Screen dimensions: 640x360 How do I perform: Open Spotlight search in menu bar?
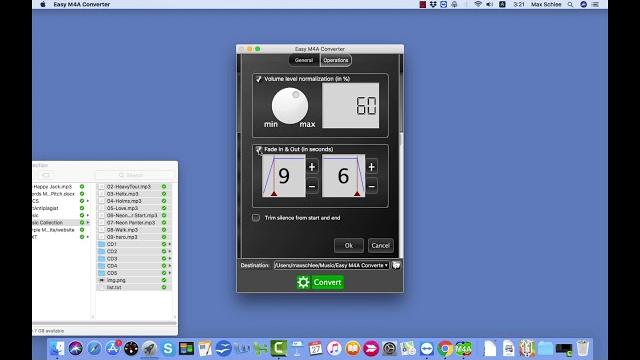(x=570, y=4)
